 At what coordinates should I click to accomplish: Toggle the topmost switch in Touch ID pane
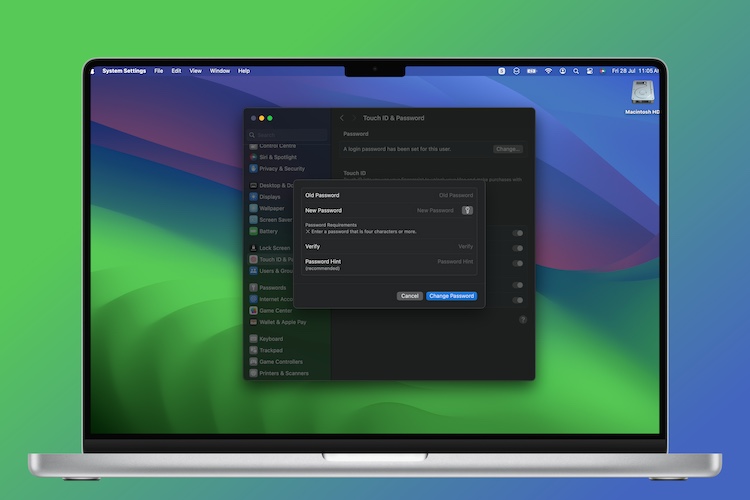coord(518,233)
